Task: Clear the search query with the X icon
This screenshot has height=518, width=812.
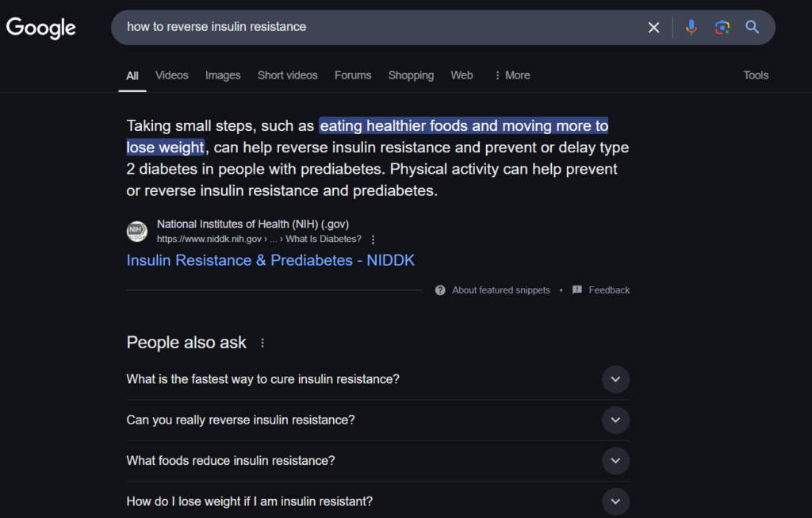Action: click(x=653, y=27)
